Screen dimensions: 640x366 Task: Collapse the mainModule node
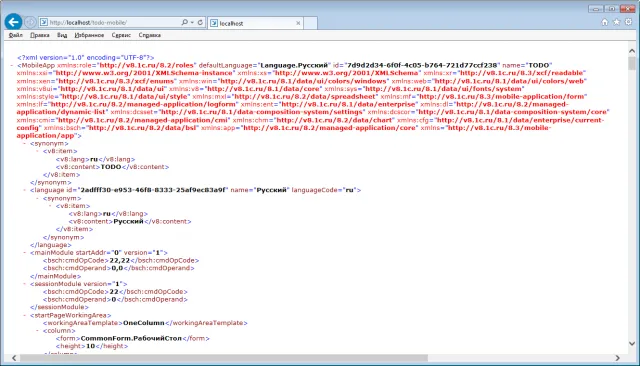24,253
